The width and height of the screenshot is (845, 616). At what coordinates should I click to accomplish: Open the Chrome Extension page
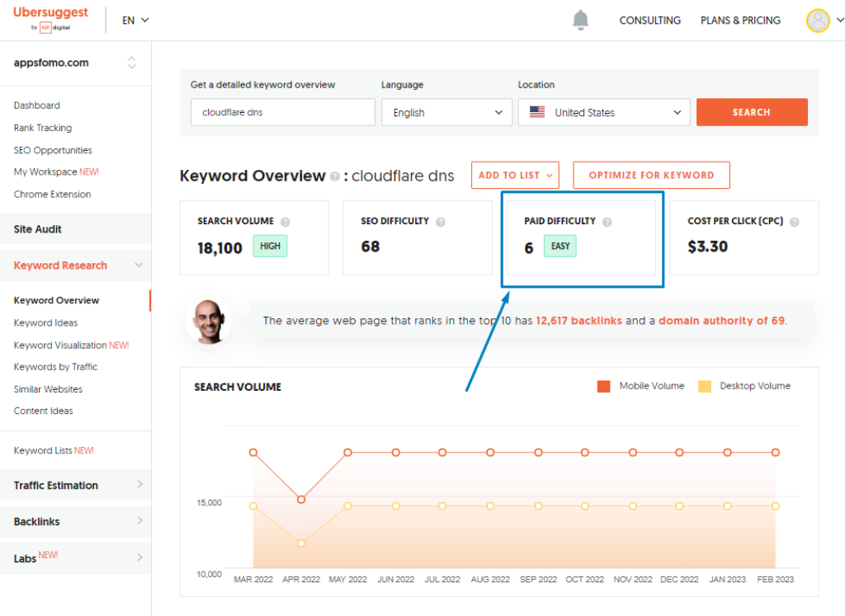(x=52, y=195)
